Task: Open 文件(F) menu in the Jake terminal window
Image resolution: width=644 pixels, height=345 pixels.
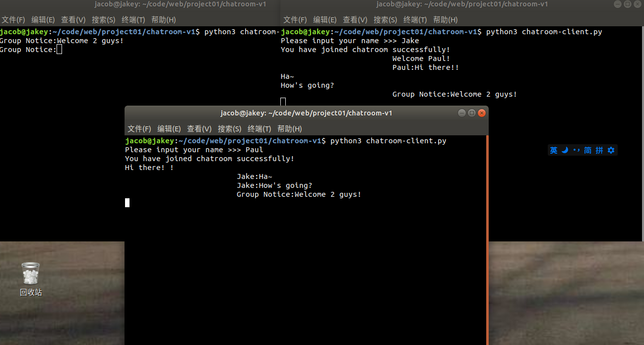Action: click(x=295, y=20)
